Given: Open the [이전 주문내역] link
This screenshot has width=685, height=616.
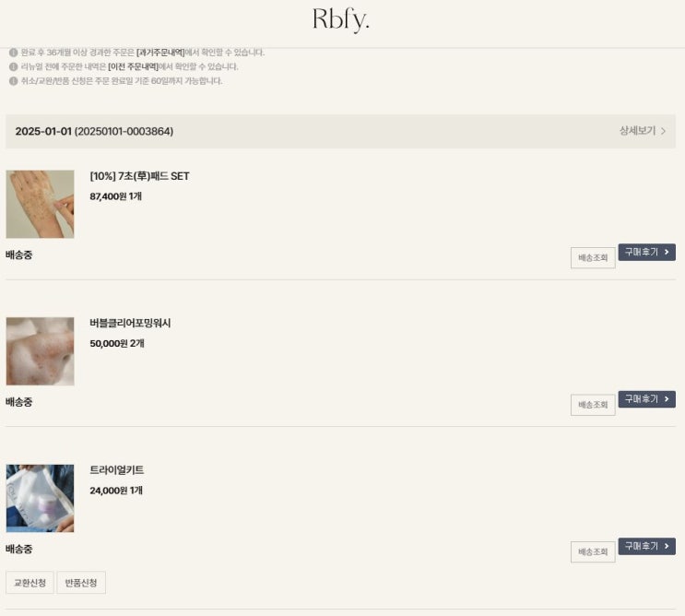Looking at the screenshot, I should pyautogui.click(x=134, y=66).
